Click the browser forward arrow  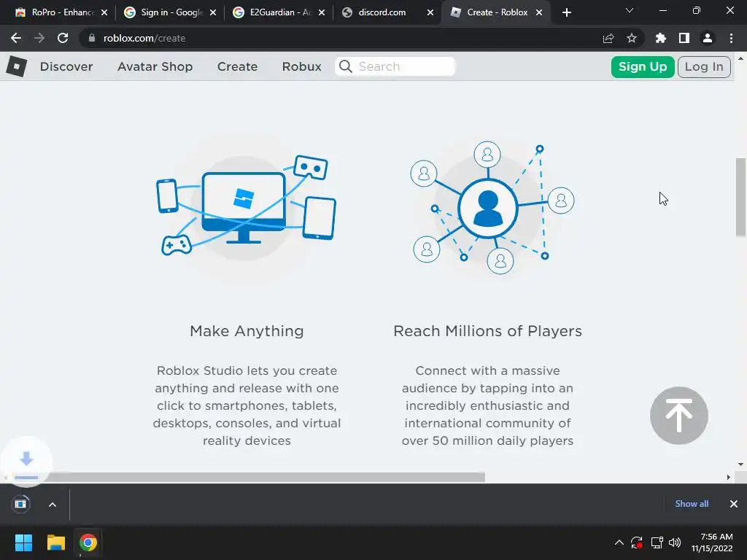(x=39, y=38)
